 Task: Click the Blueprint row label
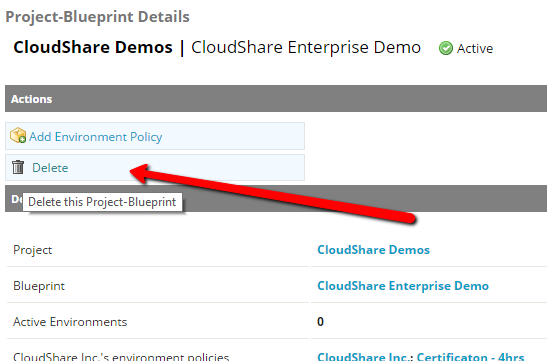click(x=39, y=286)
